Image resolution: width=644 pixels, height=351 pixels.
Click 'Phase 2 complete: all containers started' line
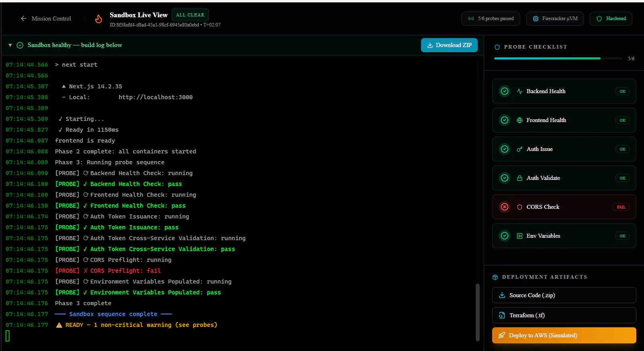[126, 151]
